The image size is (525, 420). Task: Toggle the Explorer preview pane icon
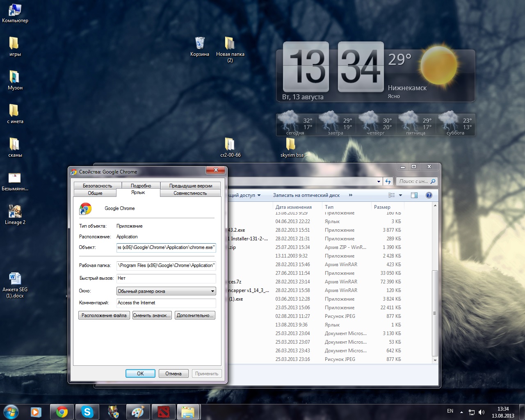(414, 195)
